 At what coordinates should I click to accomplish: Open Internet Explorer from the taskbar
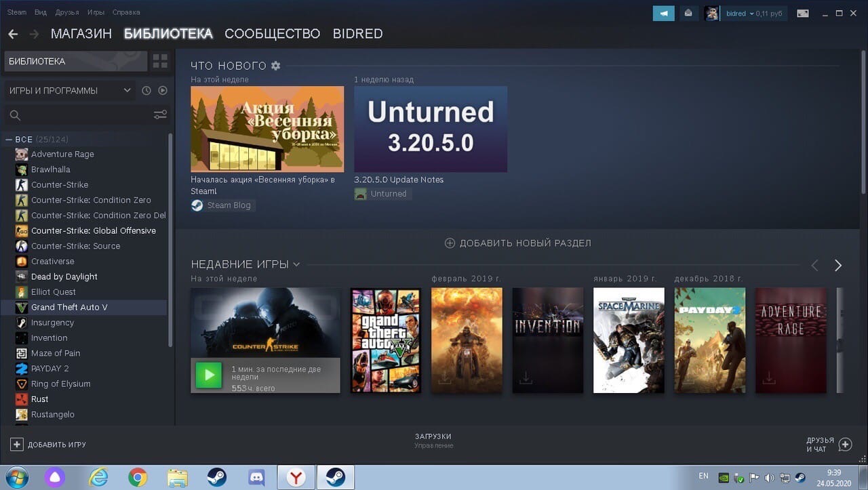(x=98, y=478)
